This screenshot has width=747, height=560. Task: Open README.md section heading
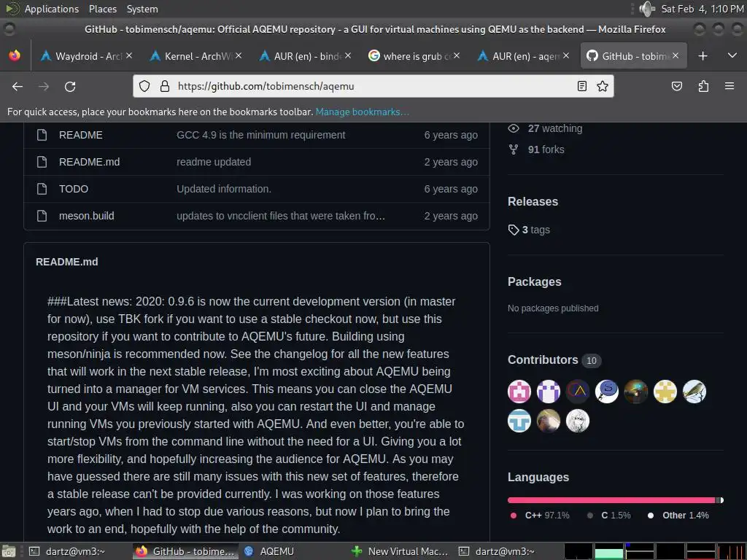66,262
